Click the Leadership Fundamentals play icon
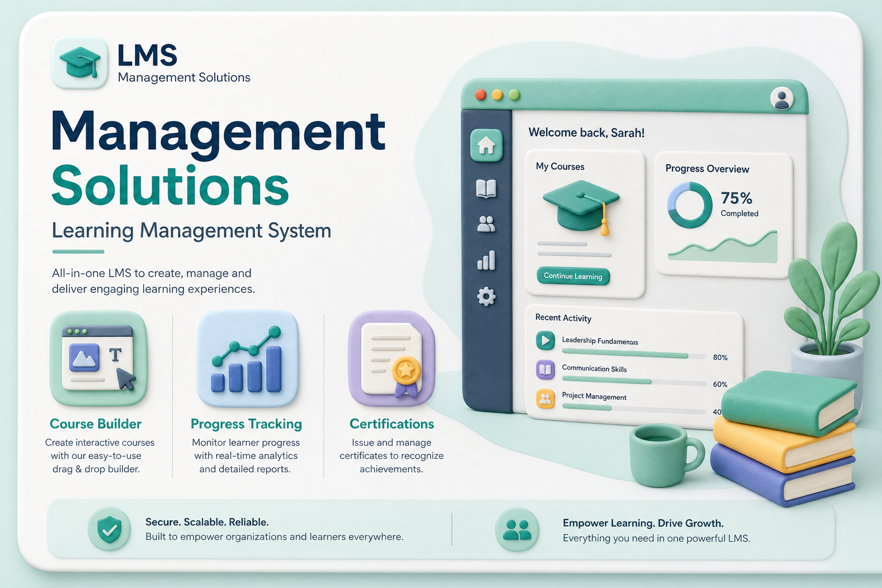Screen dimensions: 882x588 coord(545,341)
